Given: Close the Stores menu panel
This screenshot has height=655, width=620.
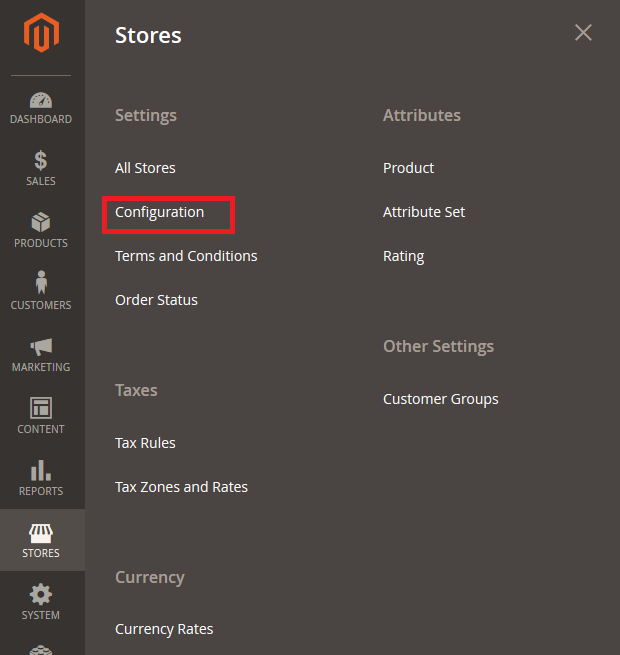Looking at the screenshot, I should coord(583,33).
